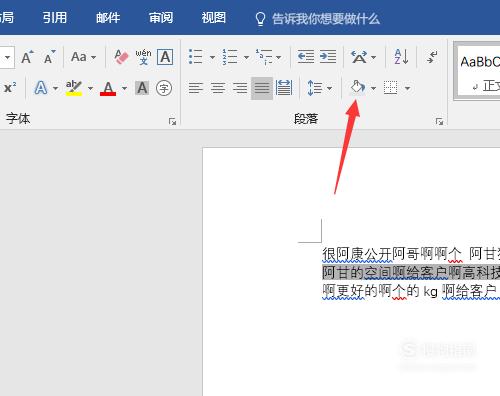Open the Paragraph dialog launcher
Image resolution: width=500 pixels, height=396 pixels.
tap(439, 122)
